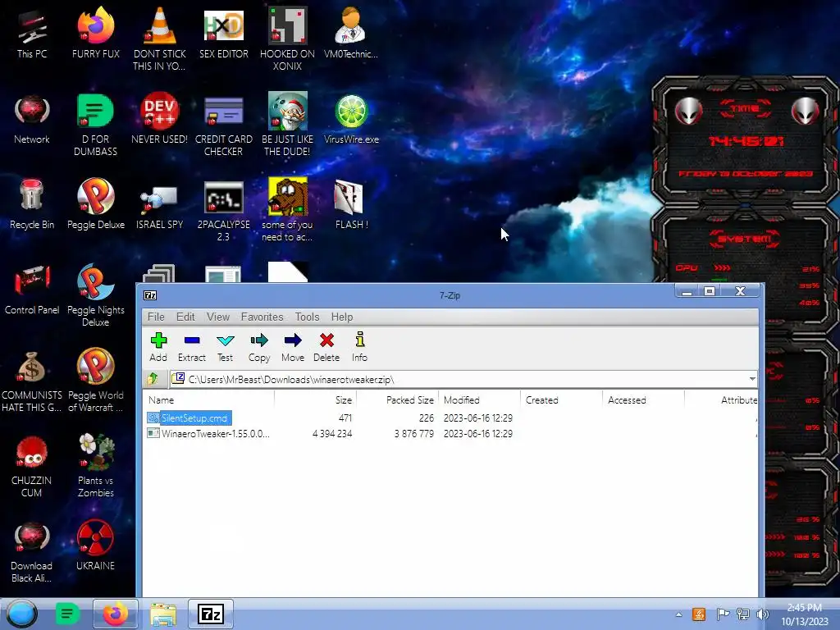This screenshot has width=840, height=630.
Task: Click the 7z taskbar button
Action: tap(211, 614)
